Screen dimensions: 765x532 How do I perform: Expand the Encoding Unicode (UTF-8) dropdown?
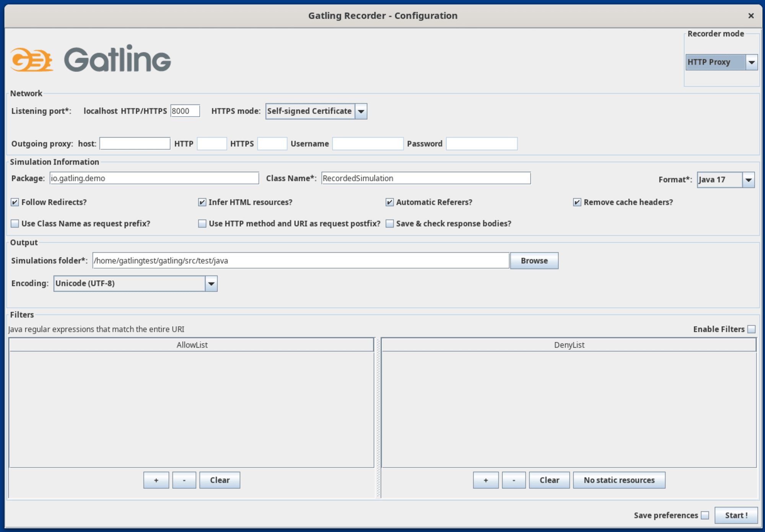135,283
